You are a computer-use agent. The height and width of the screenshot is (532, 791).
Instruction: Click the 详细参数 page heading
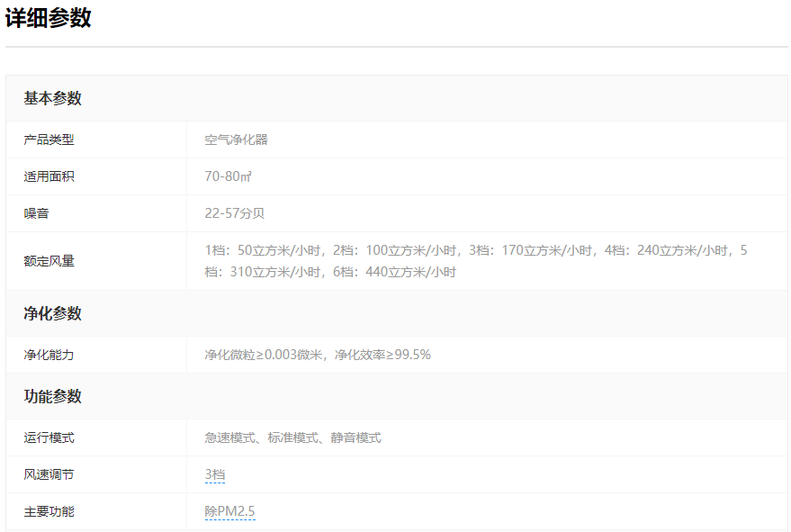coord(49,18)
